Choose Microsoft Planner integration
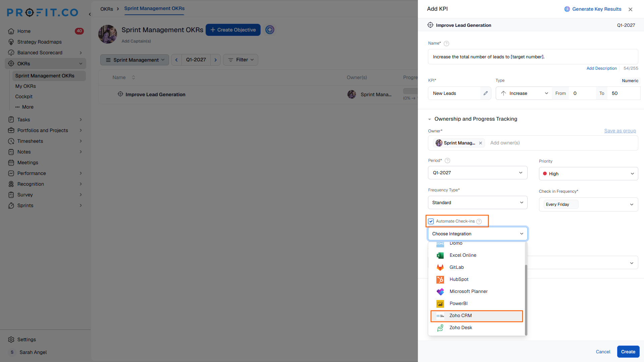Image resolution: width=644 pixels, height=362 pixels. [477, 292]
